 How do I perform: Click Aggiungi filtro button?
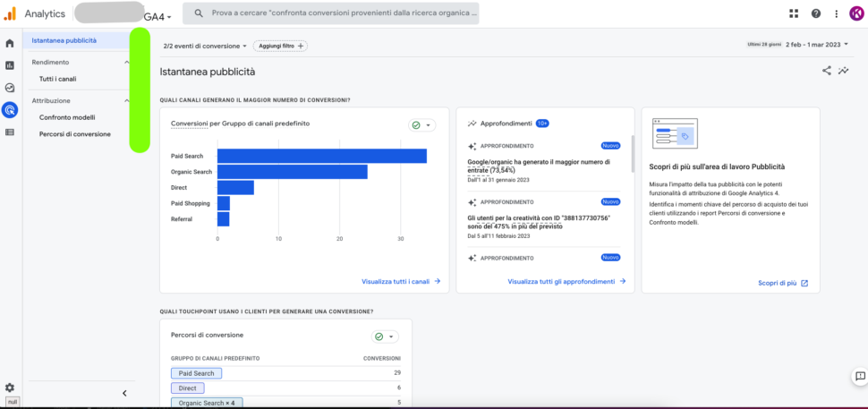(280, 46)
